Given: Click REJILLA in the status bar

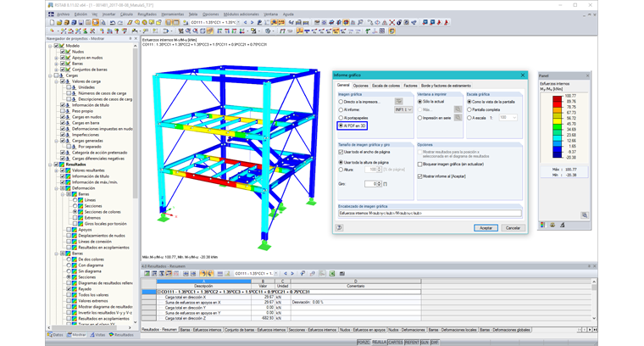Looking at the screenshot, I should pos(379,343).
